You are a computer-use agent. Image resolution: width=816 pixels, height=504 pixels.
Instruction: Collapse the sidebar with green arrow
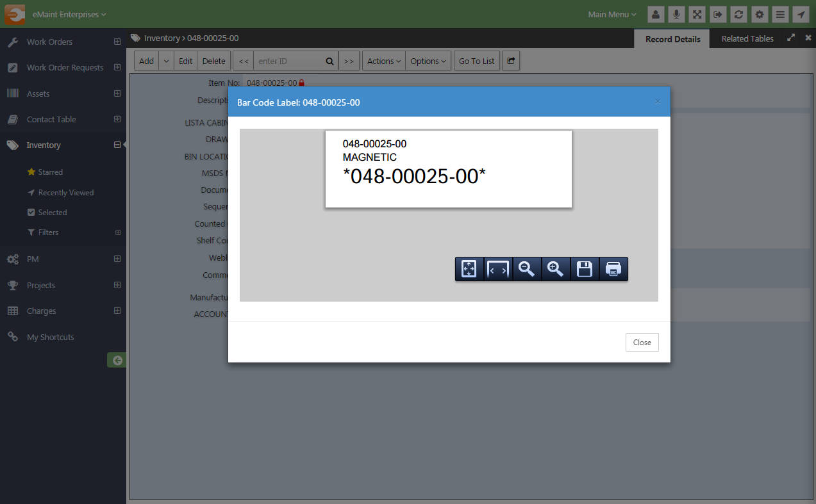point(117,361)
